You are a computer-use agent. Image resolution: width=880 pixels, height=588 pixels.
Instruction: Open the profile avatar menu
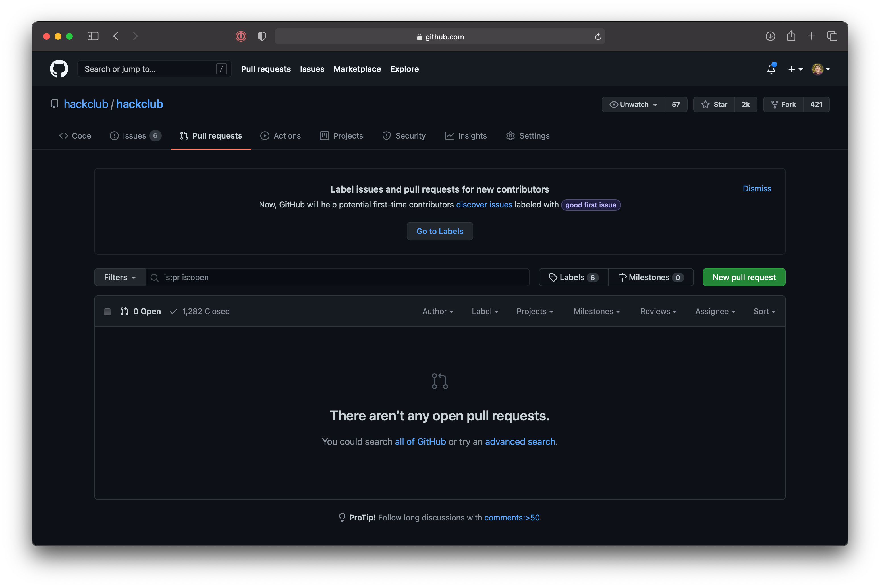(821, 69)
